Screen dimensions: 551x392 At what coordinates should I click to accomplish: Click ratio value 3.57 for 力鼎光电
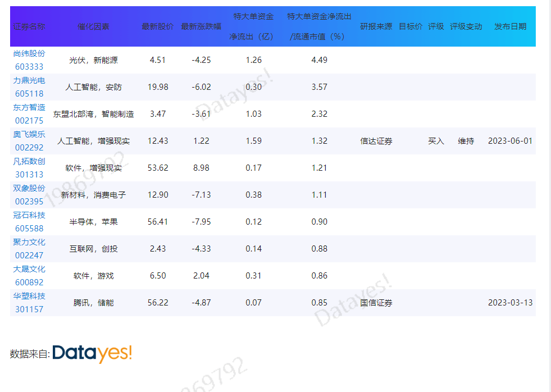click(x=319, y=87)
